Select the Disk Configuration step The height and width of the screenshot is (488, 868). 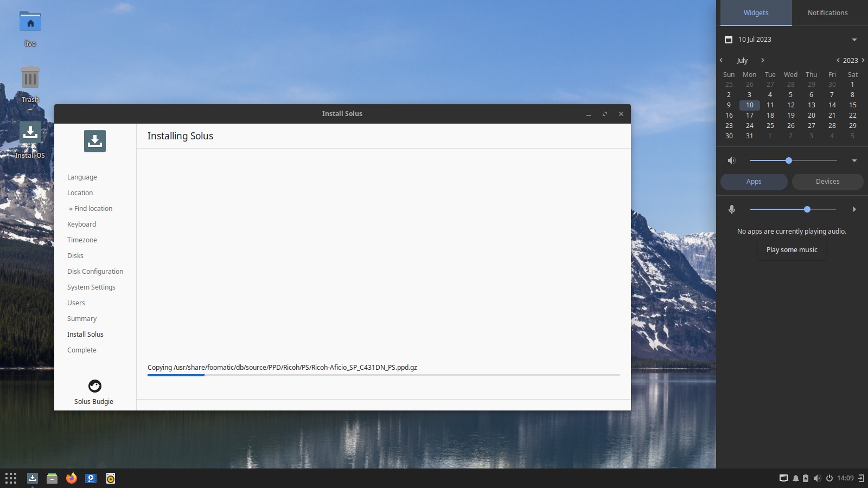[95, 272]
